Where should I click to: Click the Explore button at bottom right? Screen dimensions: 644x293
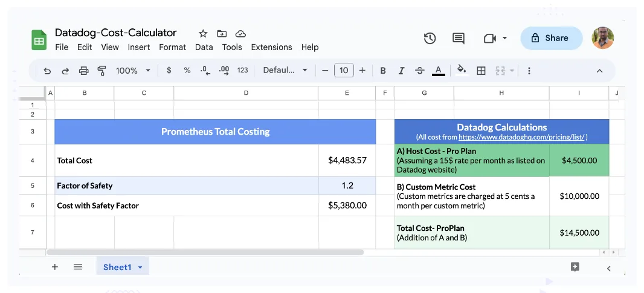tap(575, 268)
